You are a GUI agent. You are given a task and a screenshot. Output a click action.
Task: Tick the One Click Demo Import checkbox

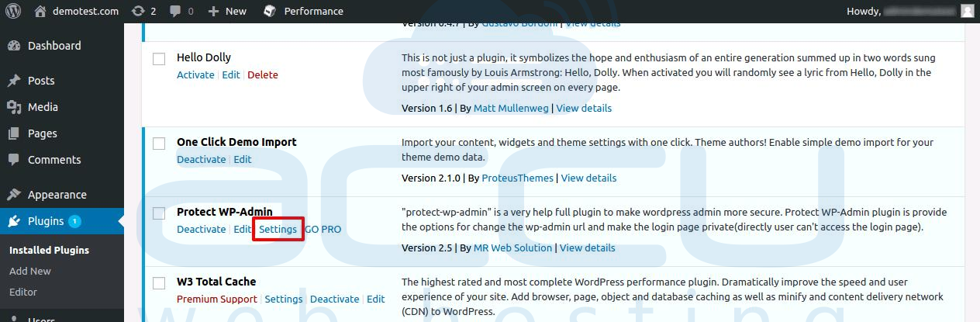point(159,144)
